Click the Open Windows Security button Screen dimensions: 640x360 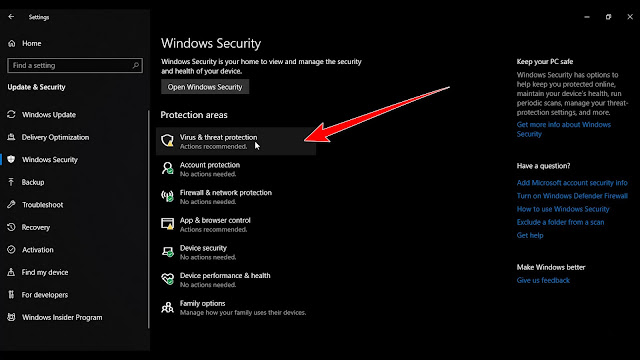pos(205,87)
